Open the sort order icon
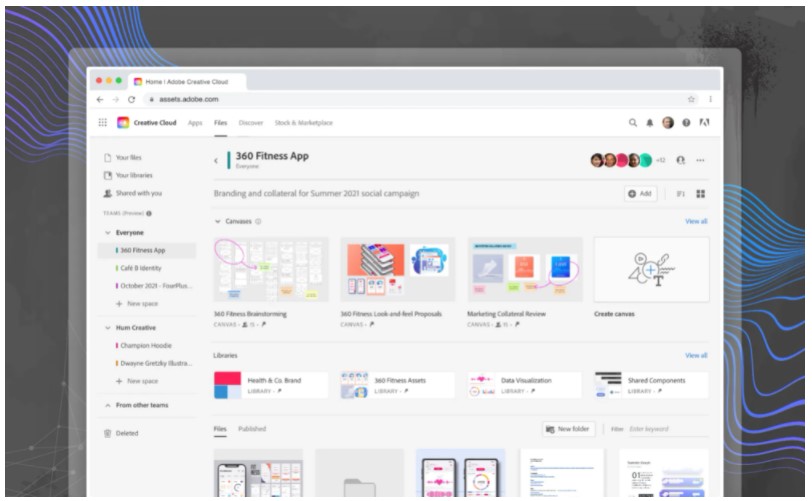812x501 pixels. pos(680,194)
